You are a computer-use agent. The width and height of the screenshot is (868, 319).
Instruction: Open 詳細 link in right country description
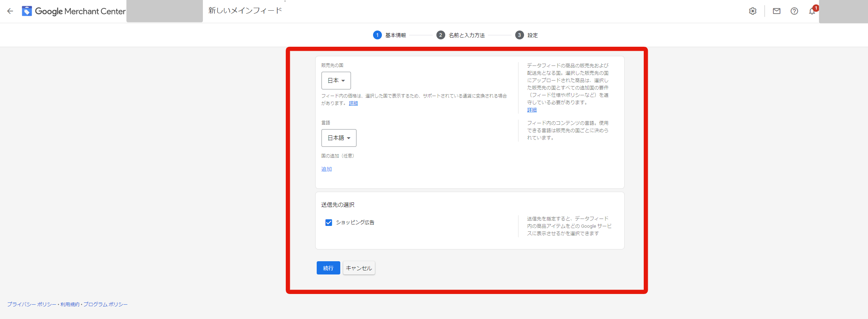(x=532, y=110)
